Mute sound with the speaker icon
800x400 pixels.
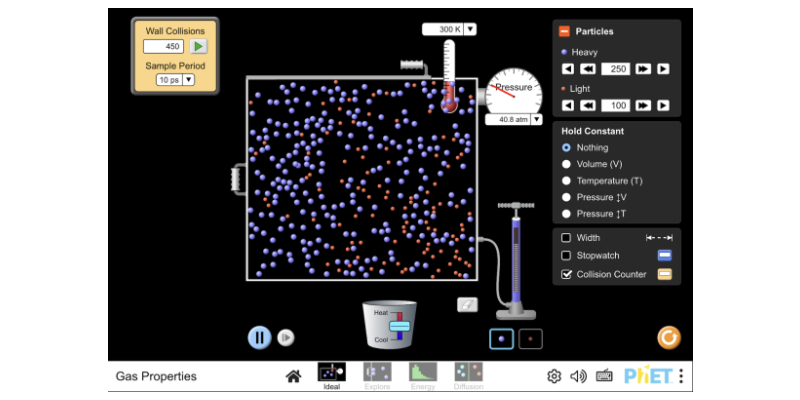(578, 376)
